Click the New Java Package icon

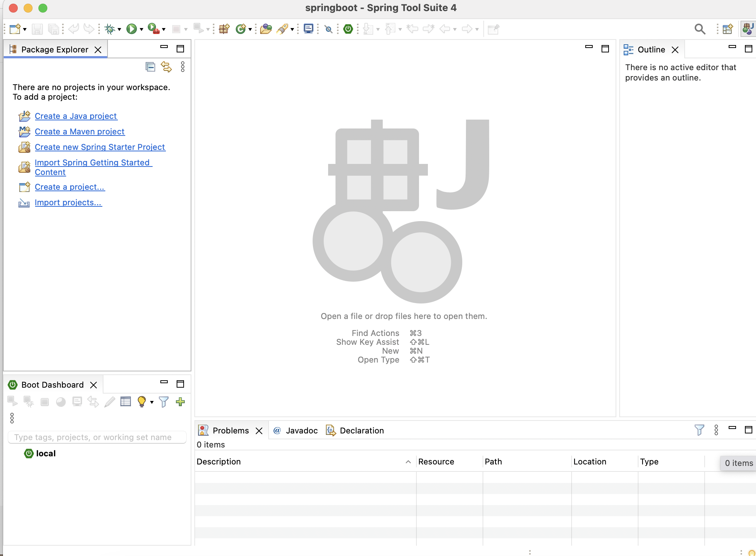tap(224, 29)
